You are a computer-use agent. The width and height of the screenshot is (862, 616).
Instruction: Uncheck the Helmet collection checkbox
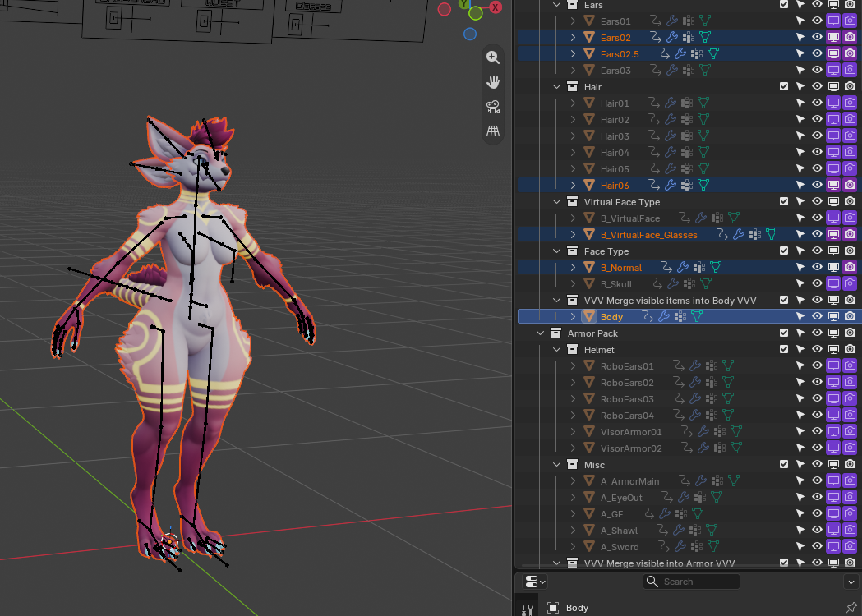point(784,350)
